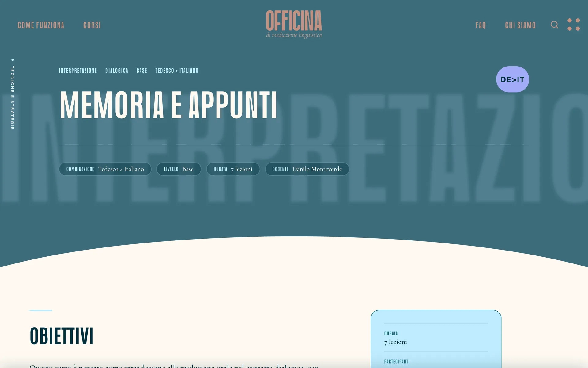588x368 pixels.
Task: Click the Base breadcrumb tag
Action: click(x=142, y=71)
